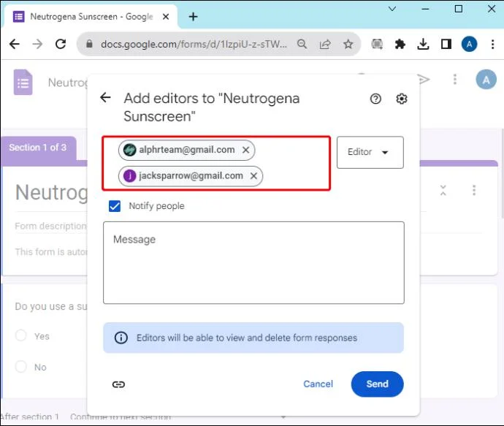
Task: Open a new browser tab
Action: (x=193, y=16)
